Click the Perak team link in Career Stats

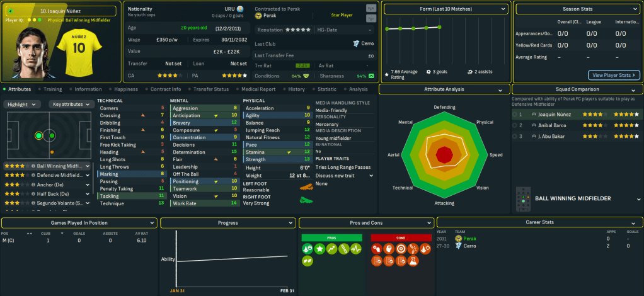click(x=469, y=239)
